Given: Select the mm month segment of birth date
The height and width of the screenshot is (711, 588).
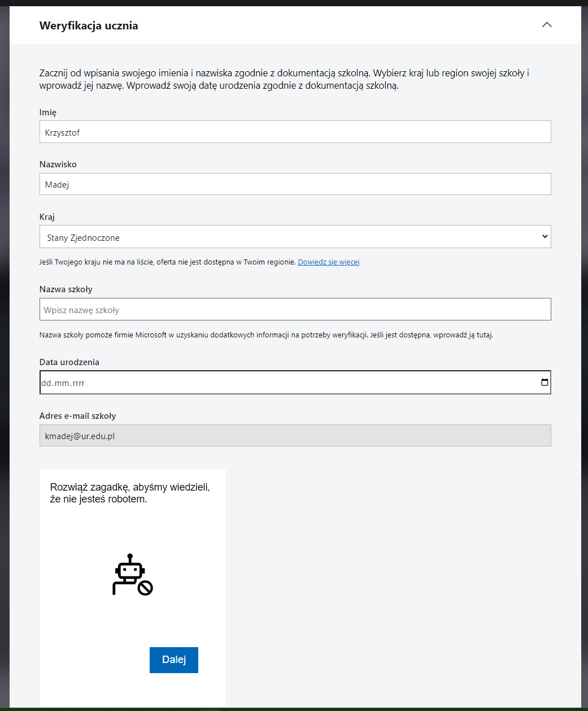Looking at the screenshot, I should click(61, 383).
